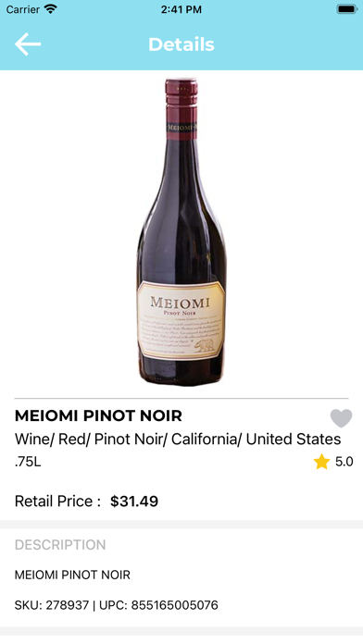Screen dimensions: 363x644
Task: Tap the battery status icon
Action: (x=346, y=9)
